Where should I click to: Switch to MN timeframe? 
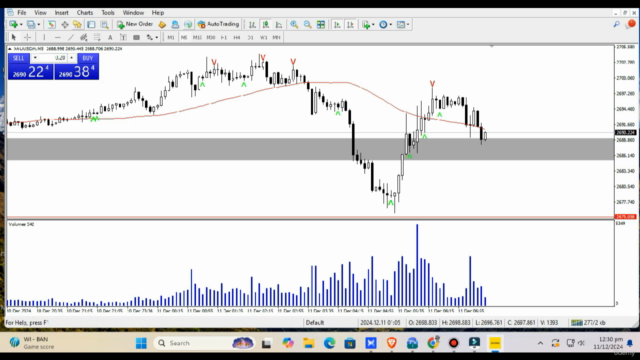[276, 37]
